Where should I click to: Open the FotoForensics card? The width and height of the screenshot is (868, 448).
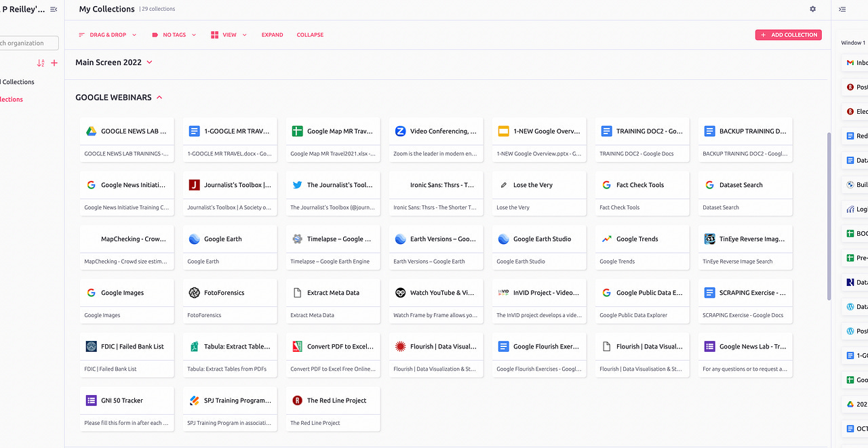(230, 301)
